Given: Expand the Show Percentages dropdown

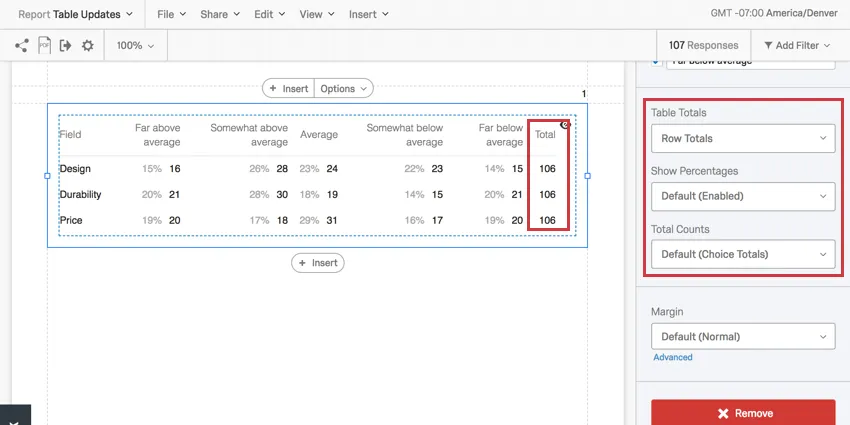Looking at the screenshot, I should click(743, 196).
